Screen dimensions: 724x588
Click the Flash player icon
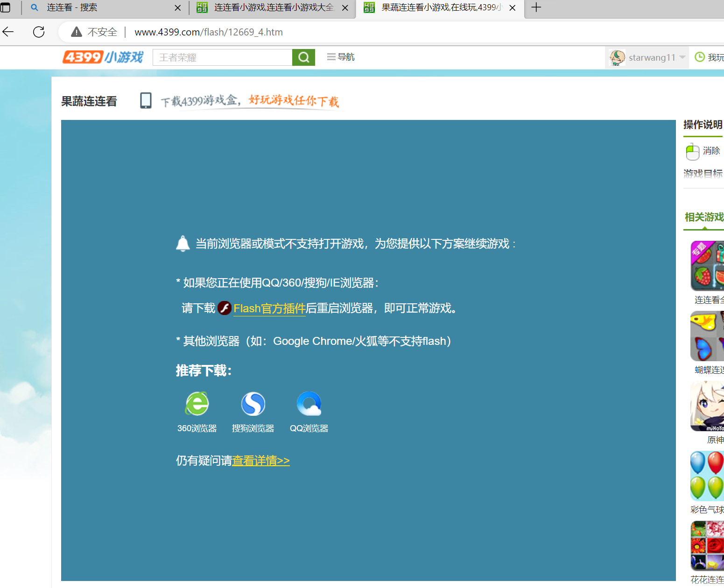tap(225, 308)
